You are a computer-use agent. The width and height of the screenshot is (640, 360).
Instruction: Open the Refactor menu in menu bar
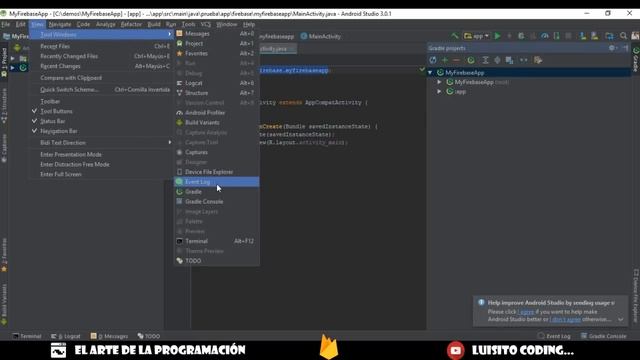tap(131, 24)
